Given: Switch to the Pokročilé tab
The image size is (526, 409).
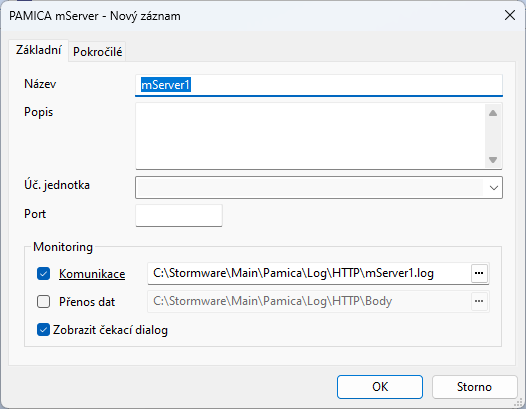Looking at the screenshot, I should pos(98,52).
